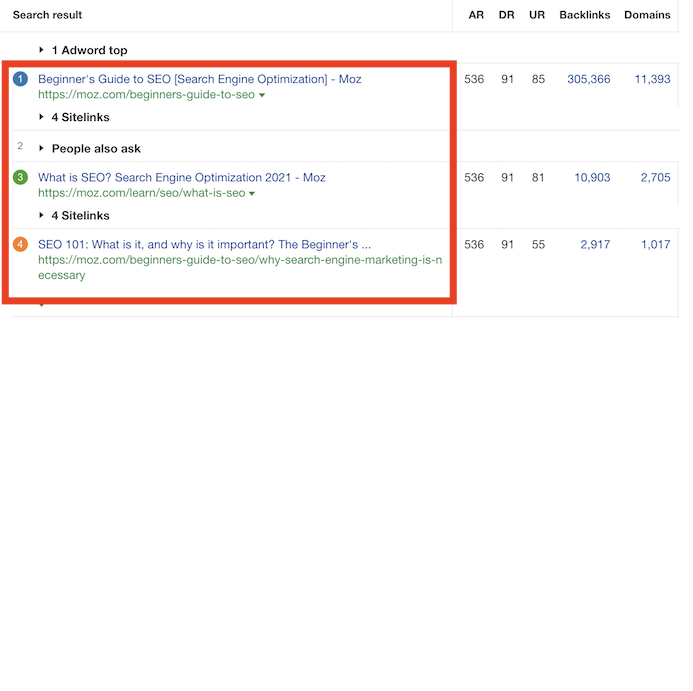Select position number 2 beside People also ask

tap(20, 146)
